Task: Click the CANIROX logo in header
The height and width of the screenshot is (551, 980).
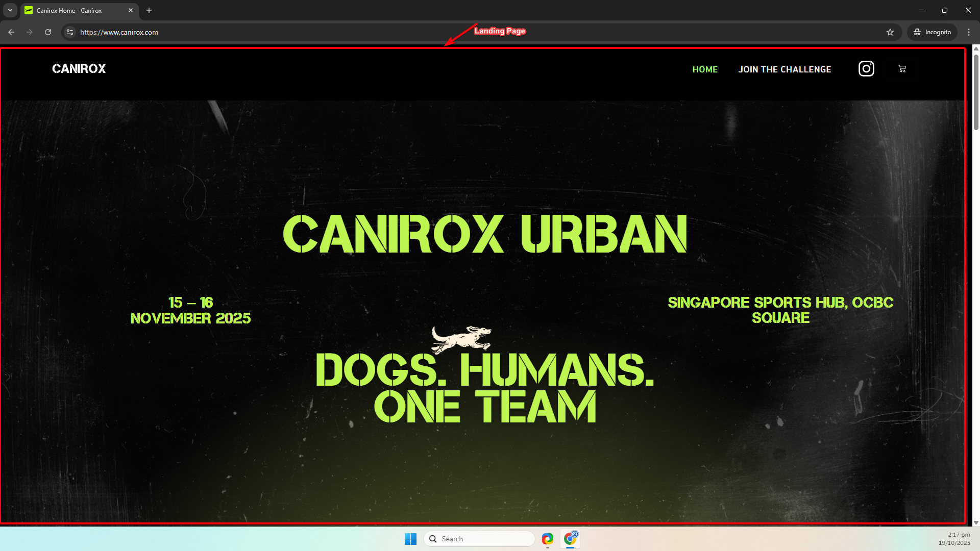Action: pos(79,68)
